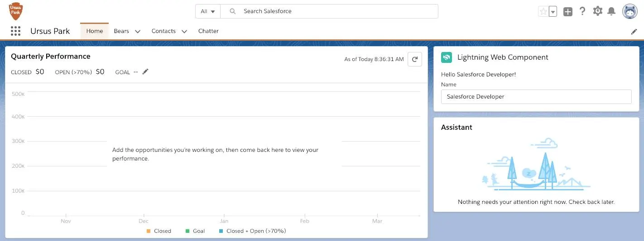Screen dimensions: 644x241
Task: Open the Help question mark icon
Action: 583,11
